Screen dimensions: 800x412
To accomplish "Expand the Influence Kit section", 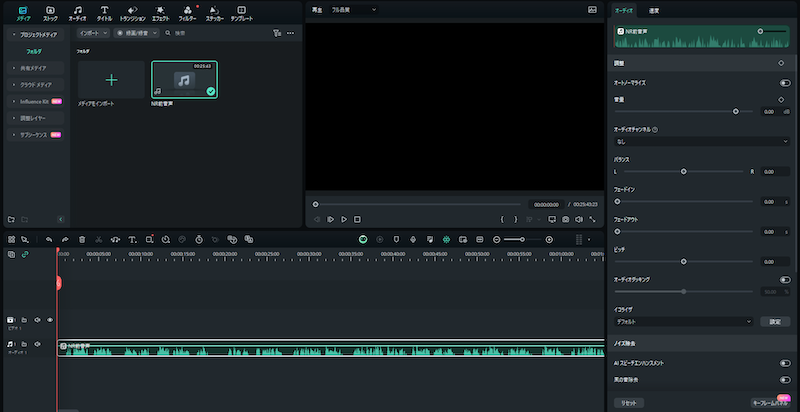I will click(x=35, y=101).
